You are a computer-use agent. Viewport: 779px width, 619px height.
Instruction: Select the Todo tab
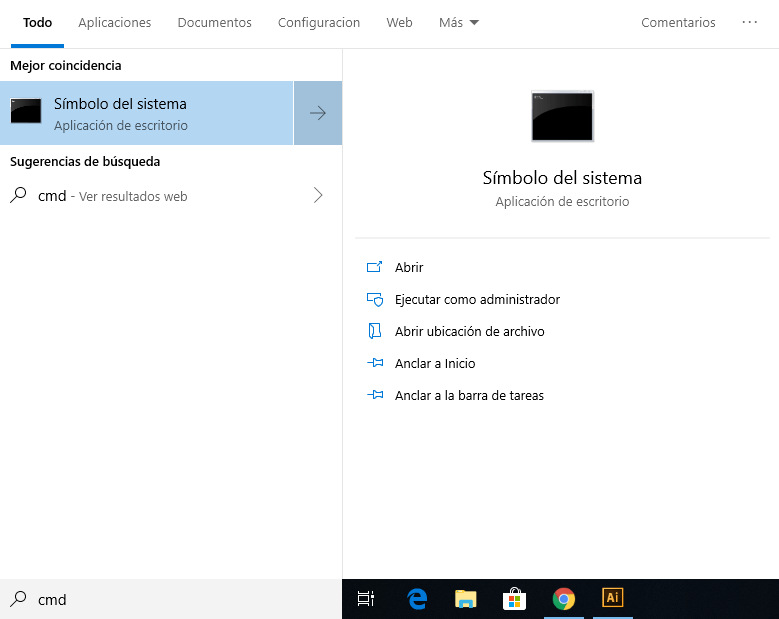[37, 23]
